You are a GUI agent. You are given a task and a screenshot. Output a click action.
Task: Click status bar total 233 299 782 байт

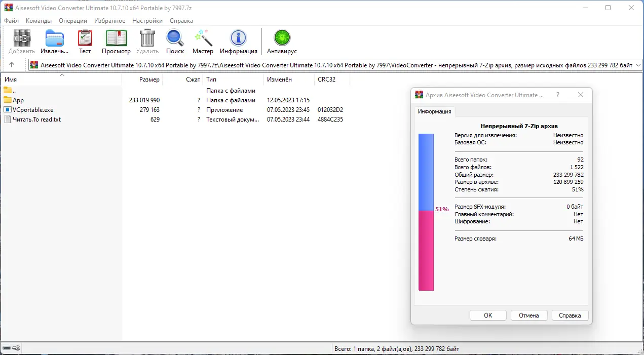pos(437,349)
